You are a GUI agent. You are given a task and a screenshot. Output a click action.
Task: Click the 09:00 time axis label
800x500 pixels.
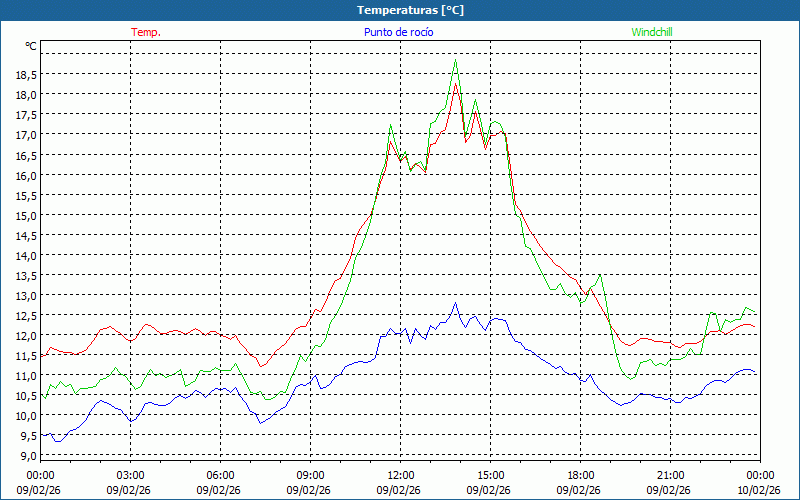[310, 475]
